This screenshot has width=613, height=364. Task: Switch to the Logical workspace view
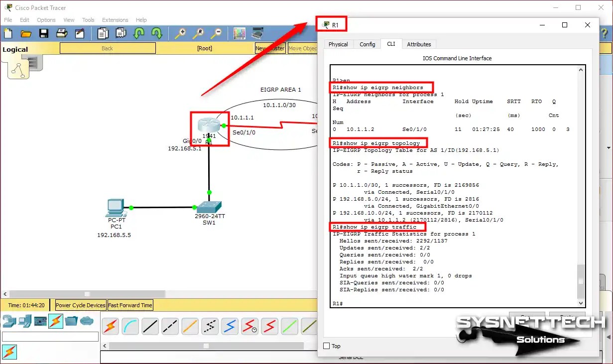coord(15,49)
